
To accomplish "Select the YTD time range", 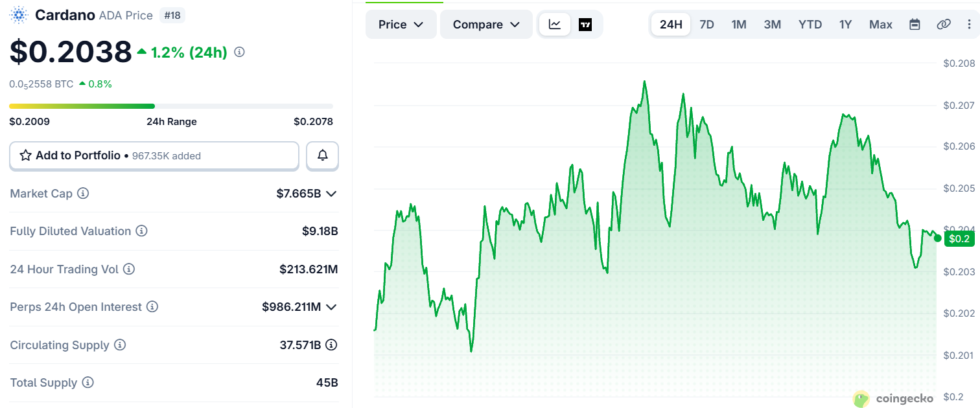I will tap(810, 25).
